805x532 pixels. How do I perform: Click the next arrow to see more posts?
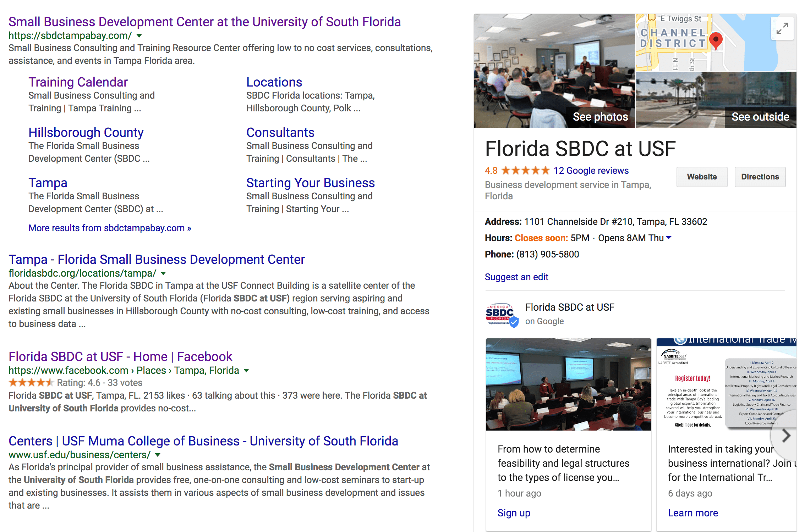pyautogui.click(x=787, y=436)
